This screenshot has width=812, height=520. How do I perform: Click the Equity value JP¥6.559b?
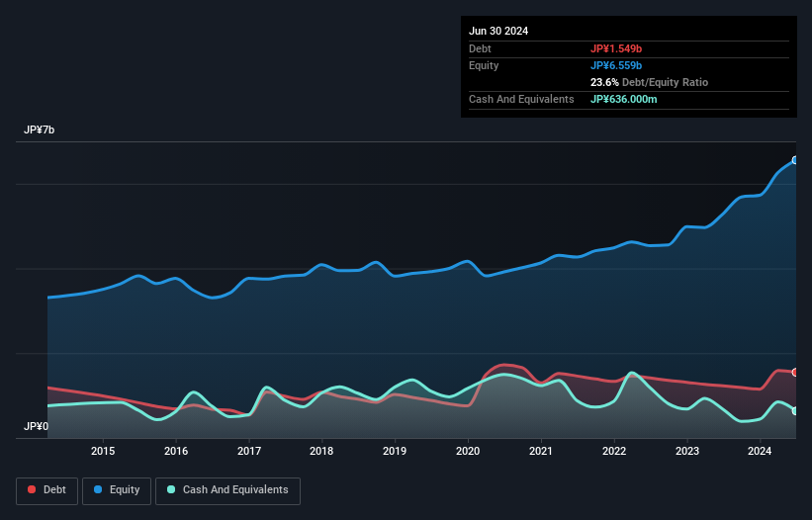pos(616,65)
